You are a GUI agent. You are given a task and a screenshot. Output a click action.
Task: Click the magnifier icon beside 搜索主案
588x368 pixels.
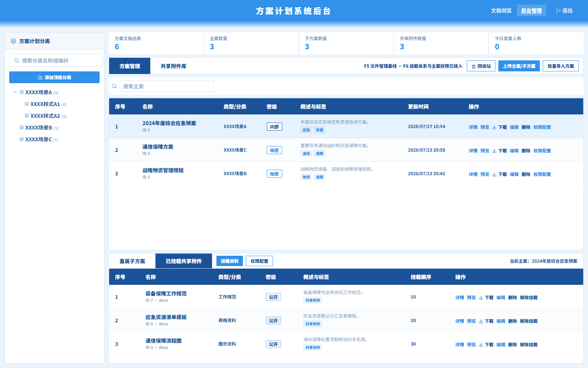[x=114, y=86]
